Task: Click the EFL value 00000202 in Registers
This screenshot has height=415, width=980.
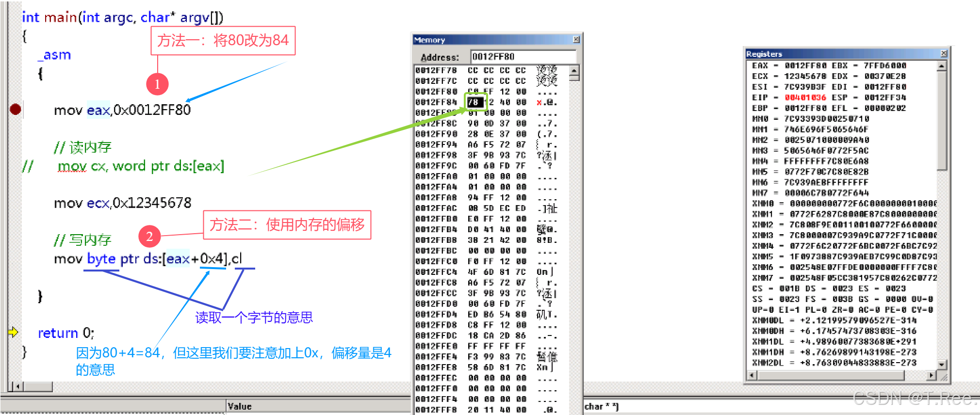Action: [885, 108]
